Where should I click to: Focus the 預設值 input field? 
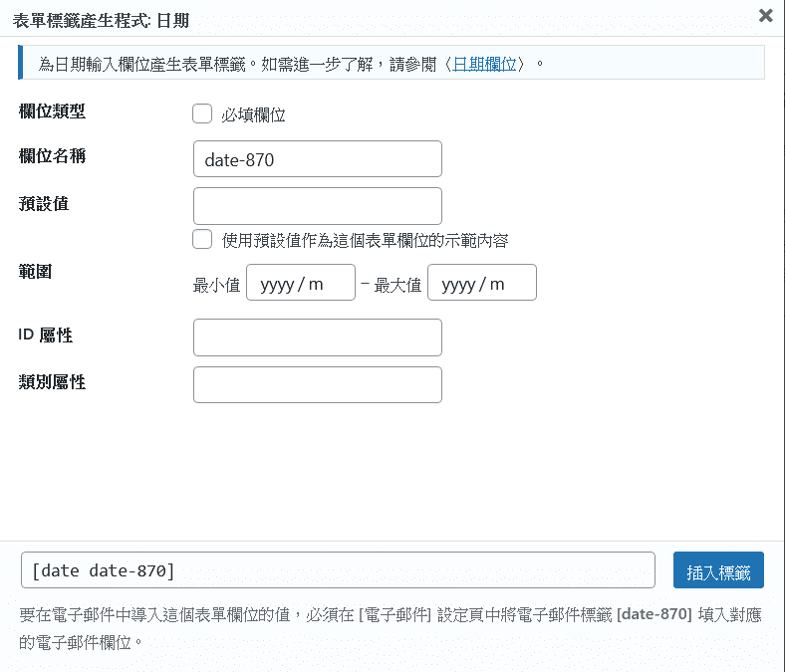click(x=318, y=206)
